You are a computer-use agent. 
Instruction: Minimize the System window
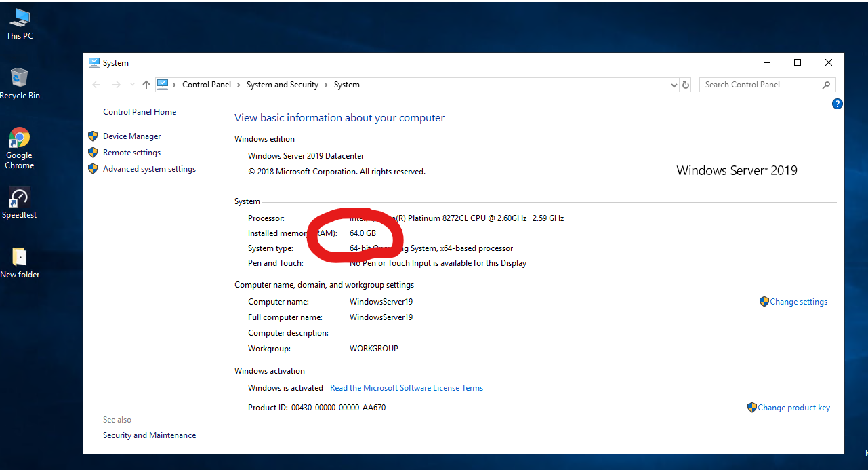point(766,62)
